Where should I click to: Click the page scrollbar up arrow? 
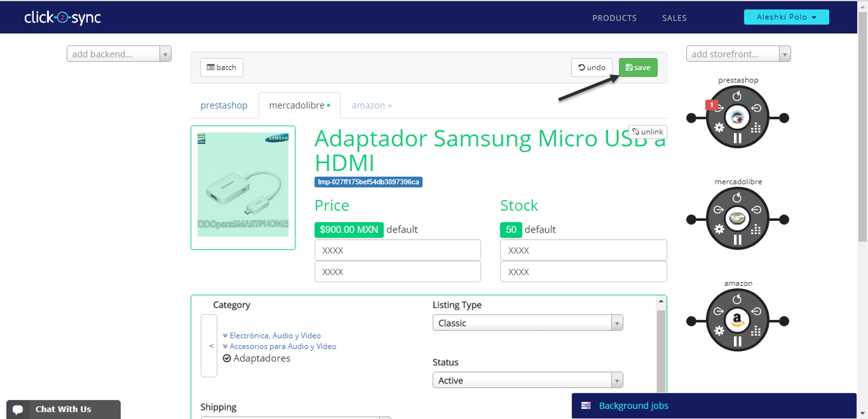pyautogui.click(x=863, y=6)
